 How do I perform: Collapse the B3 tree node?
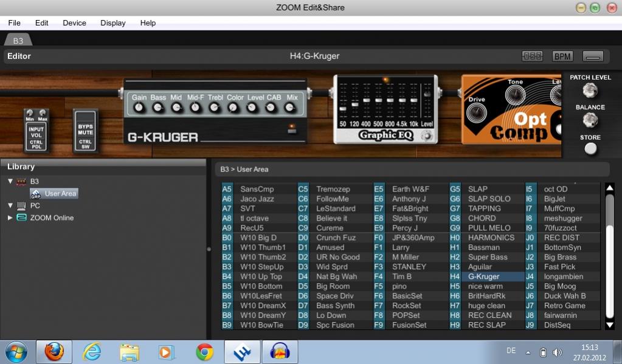pos(10,181)
